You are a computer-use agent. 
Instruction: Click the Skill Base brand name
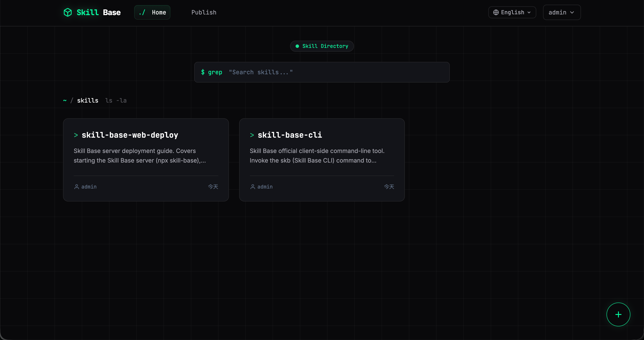tap(99, 12)
